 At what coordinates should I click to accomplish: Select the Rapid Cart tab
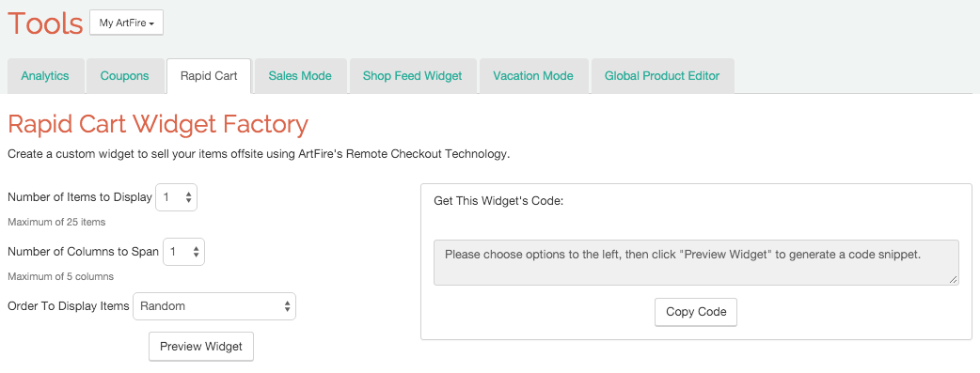209,76
